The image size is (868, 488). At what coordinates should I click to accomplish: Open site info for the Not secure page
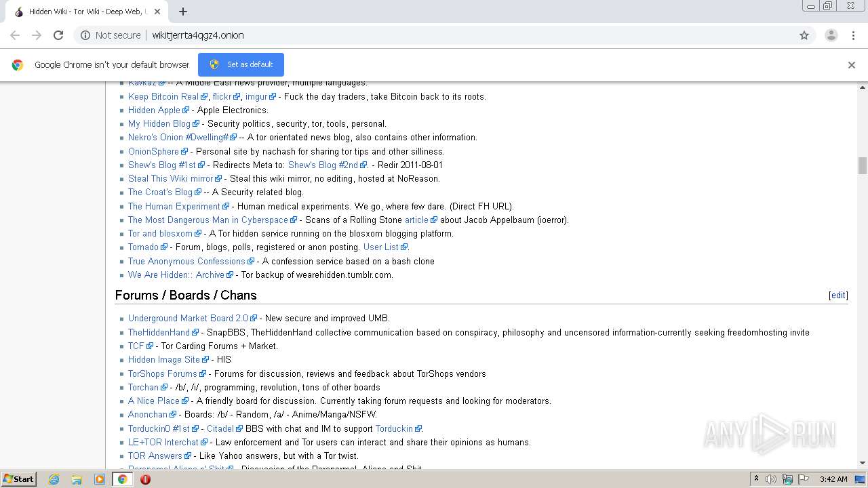pyautogui.click(x=111, y=35)
